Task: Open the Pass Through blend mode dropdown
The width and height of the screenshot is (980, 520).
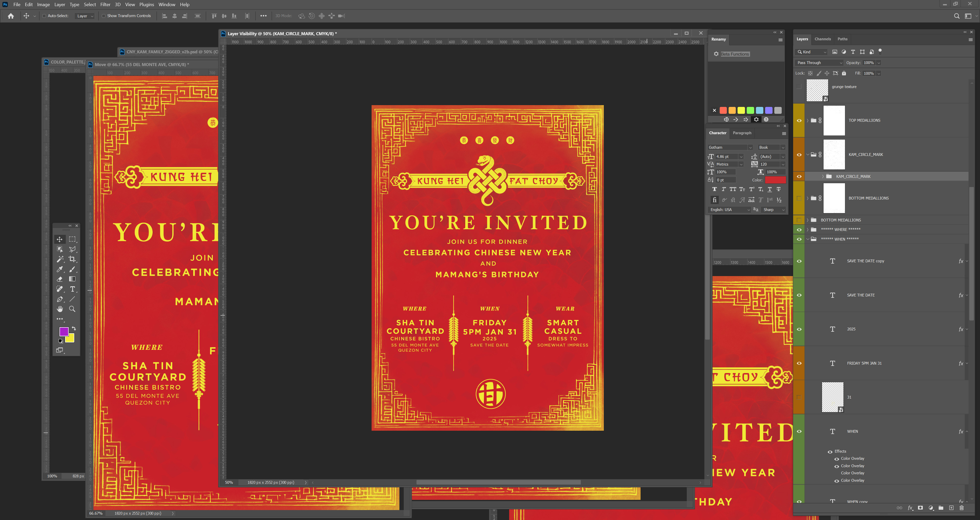Action: pos(819,63)
